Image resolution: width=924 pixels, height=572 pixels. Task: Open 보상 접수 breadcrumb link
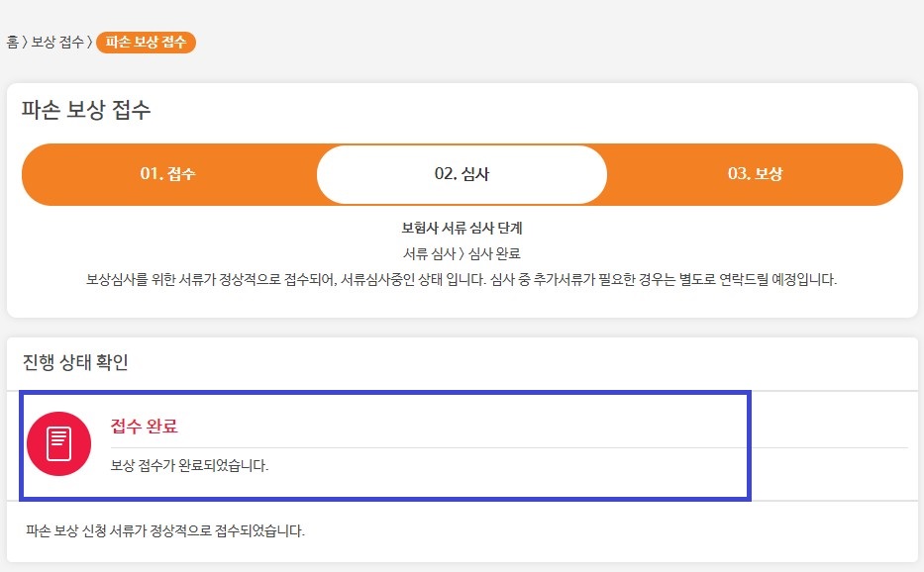pyautogui.click(x=57, y=42)
